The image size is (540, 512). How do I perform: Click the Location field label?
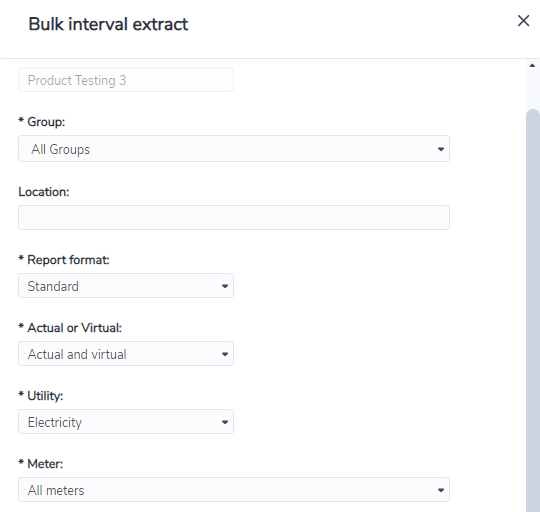[x=44, y=192]
